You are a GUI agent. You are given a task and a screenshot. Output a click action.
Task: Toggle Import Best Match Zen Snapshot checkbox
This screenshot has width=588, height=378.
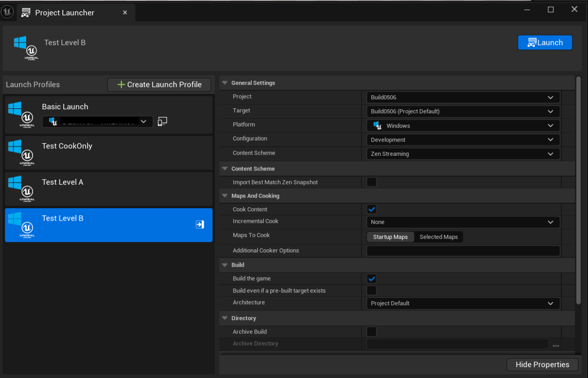[372, 182]
